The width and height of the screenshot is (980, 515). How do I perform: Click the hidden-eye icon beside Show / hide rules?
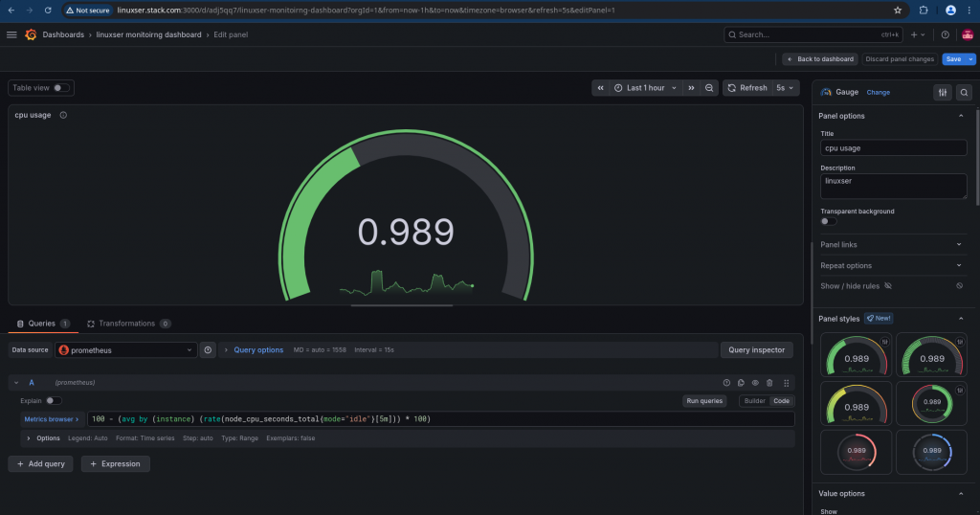(888, 285)
